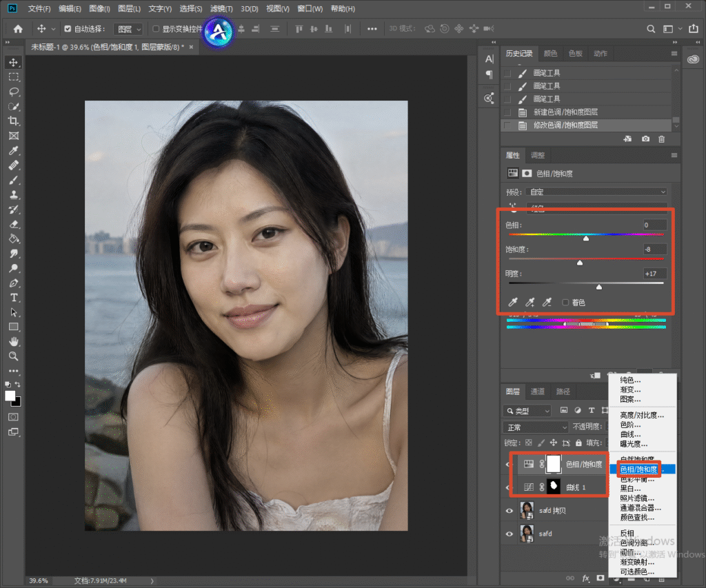Select the Quick Selection tool
Image resolution: width=706 pixels, height=588 pixels.
coord(14,107)
